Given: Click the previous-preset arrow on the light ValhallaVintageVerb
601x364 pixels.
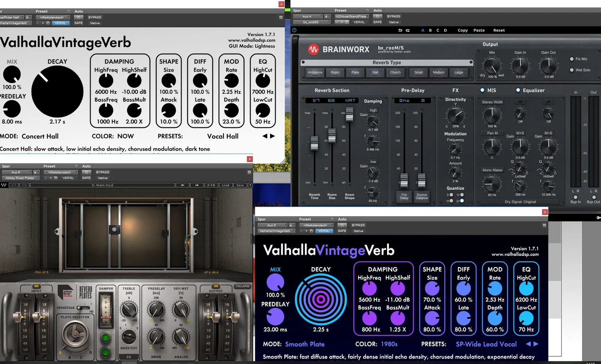Looking at the screenshot, I should click(x=265, y=136).
